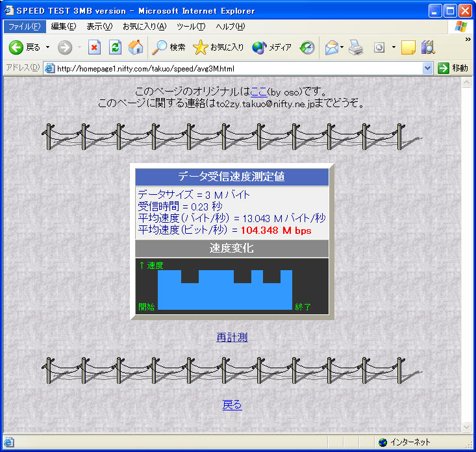This screenshot has height=452, width=476.
Task: Expand the Mail button dropdown arrow
Action: pyautogui.click(x=342, y=47)
